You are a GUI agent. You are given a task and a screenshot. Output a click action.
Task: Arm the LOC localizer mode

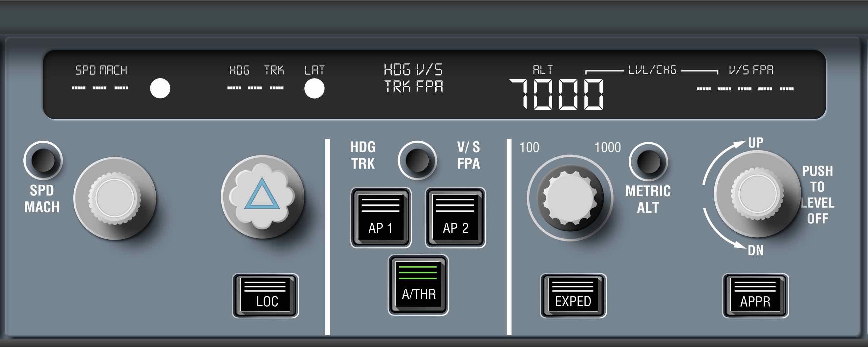coord(266,295)
